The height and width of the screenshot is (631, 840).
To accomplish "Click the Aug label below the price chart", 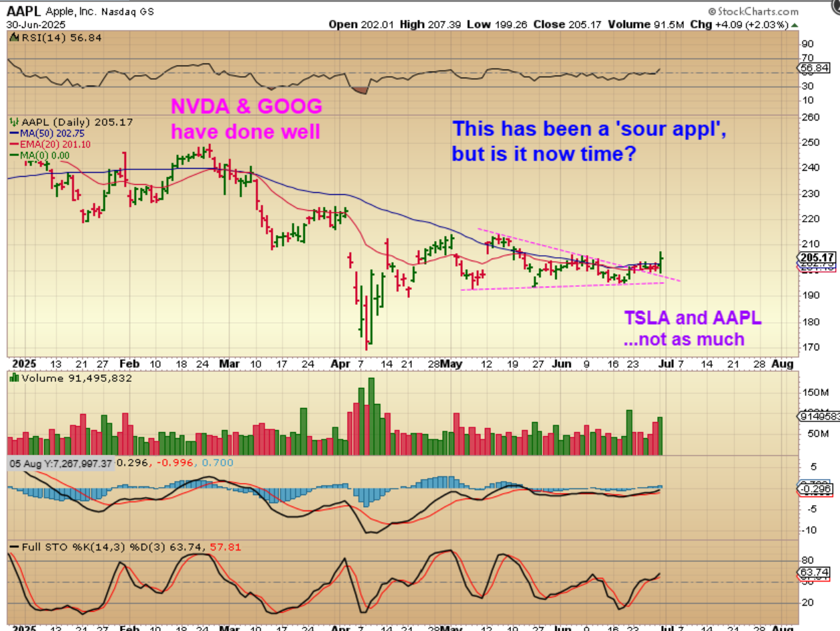I will click(782, 364).
